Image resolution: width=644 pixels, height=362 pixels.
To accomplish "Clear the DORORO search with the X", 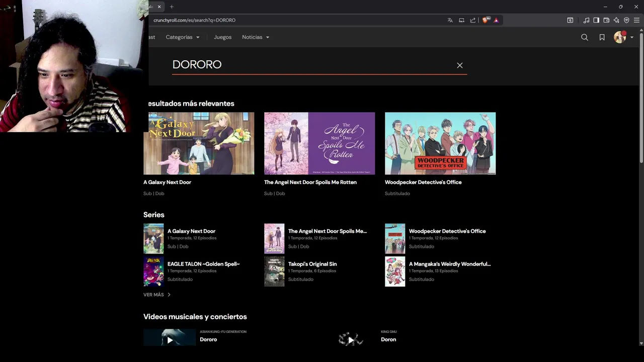I will (x=460, y=65).
